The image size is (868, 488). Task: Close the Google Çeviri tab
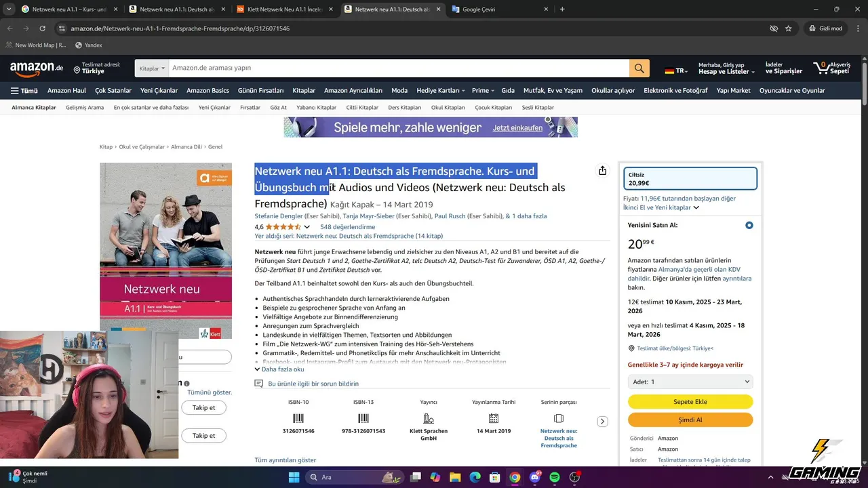(546, 9)
